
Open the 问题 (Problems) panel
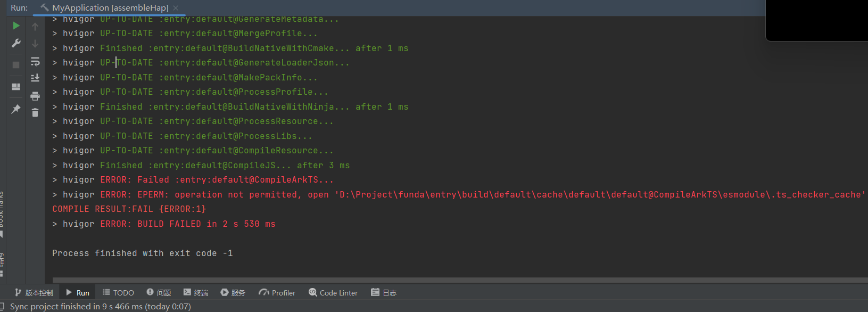point(159,293)
